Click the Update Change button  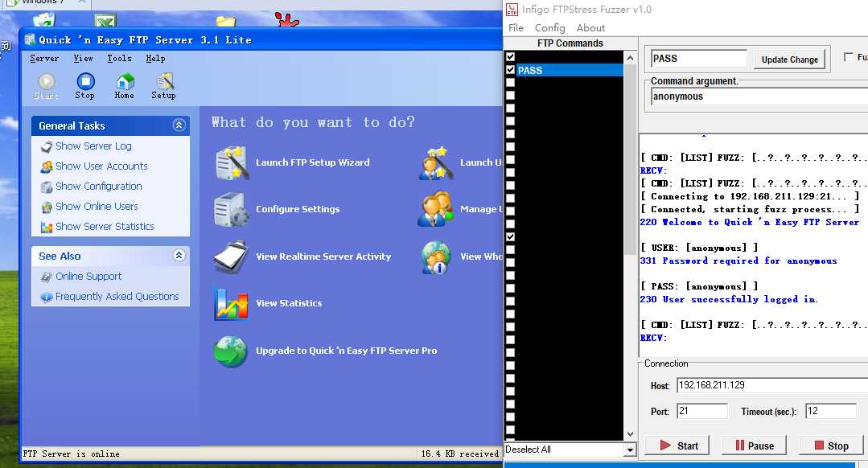point(789,60)
